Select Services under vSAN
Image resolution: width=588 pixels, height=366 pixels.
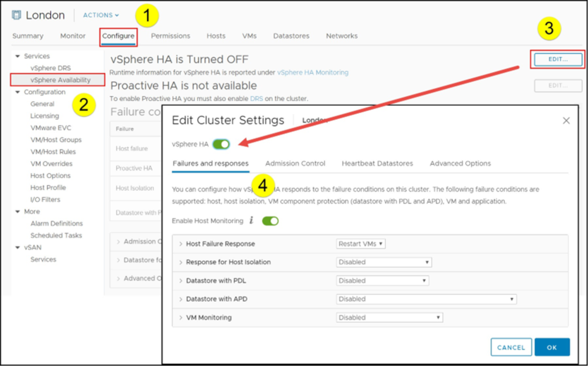point(43,259)
